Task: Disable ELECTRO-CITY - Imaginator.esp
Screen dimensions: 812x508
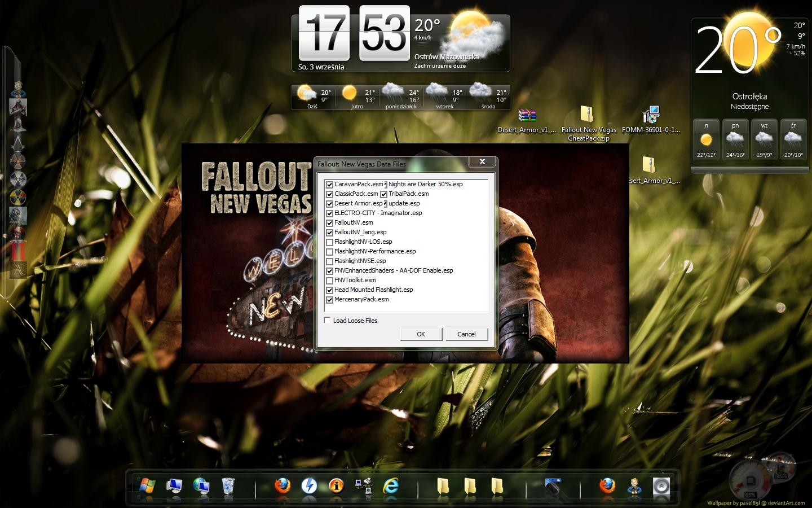Action: coord(330,213)
